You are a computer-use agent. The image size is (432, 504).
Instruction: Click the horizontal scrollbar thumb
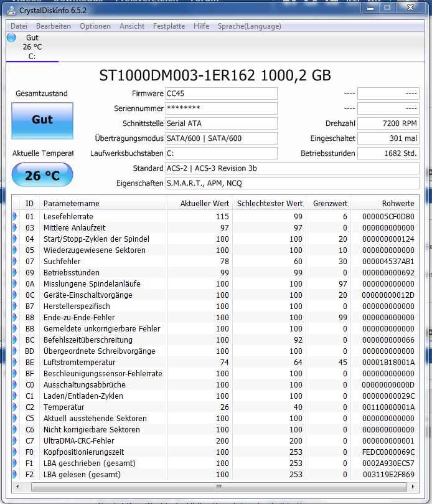[x=219, y=487]
